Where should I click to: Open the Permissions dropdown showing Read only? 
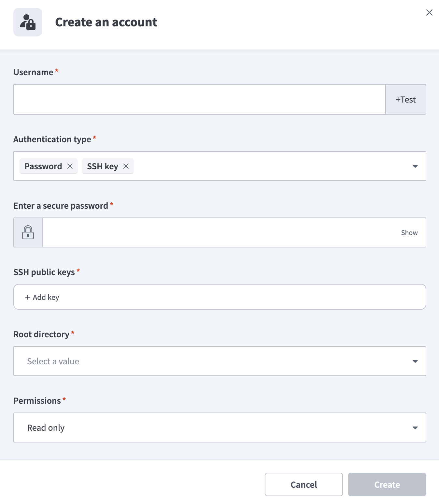point(415,427)
